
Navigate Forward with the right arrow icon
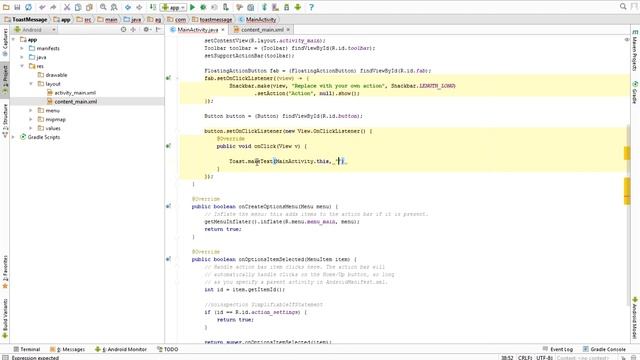tap(139, 7)
